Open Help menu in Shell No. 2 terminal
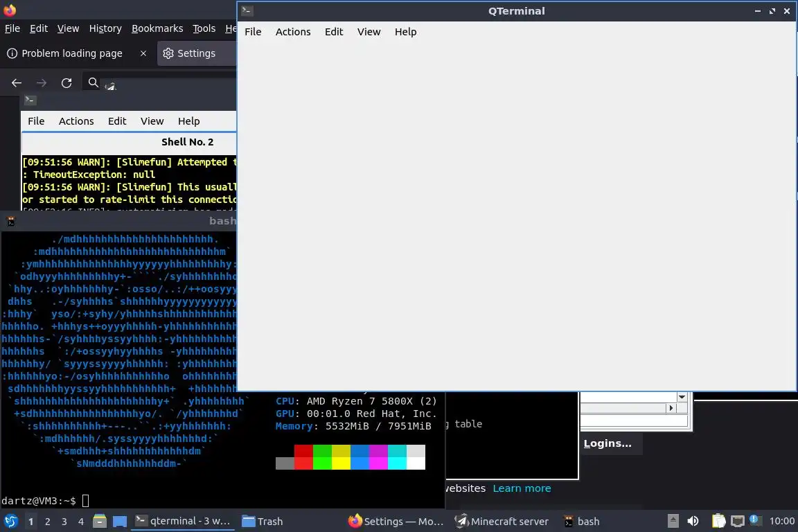Screen dimensions: 798x532 (189, 121)
